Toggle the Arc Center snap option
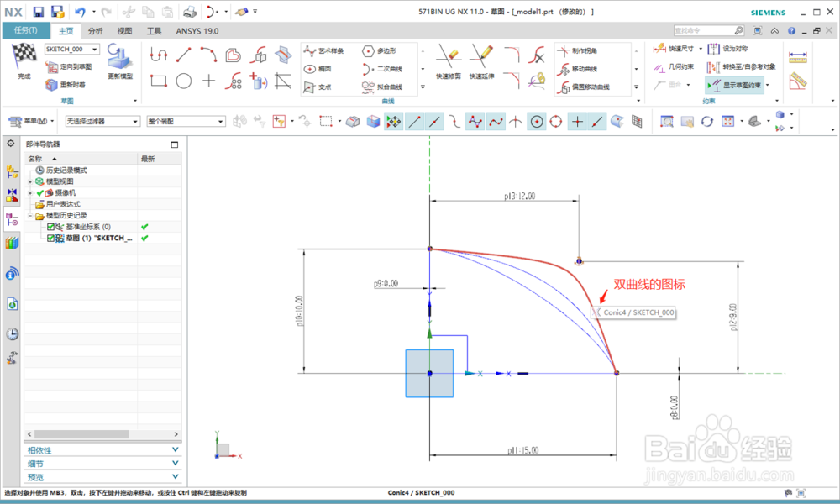Viewport: 840px width, 504px height. pyautogui.click(x=536, y=122)
